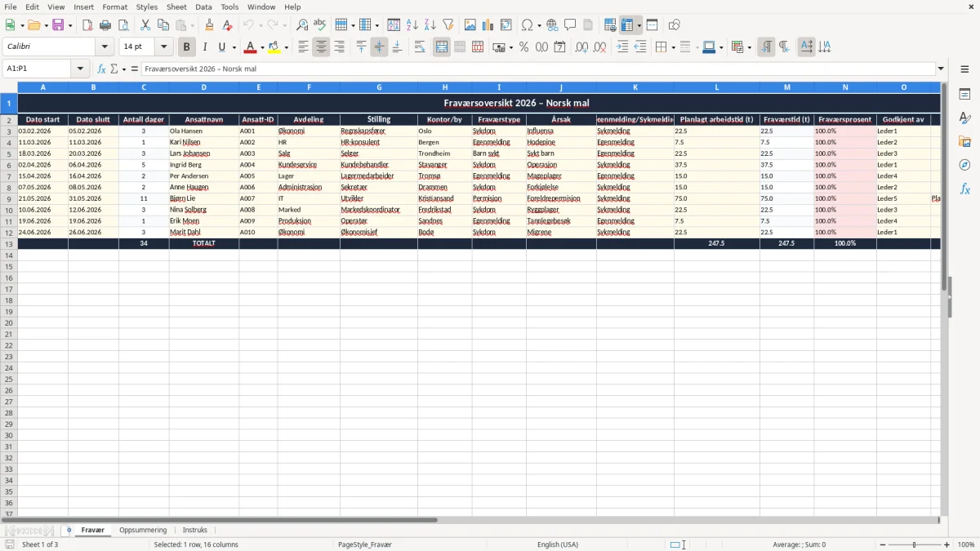Click the zoom slider handle

(x=915, y=544)
